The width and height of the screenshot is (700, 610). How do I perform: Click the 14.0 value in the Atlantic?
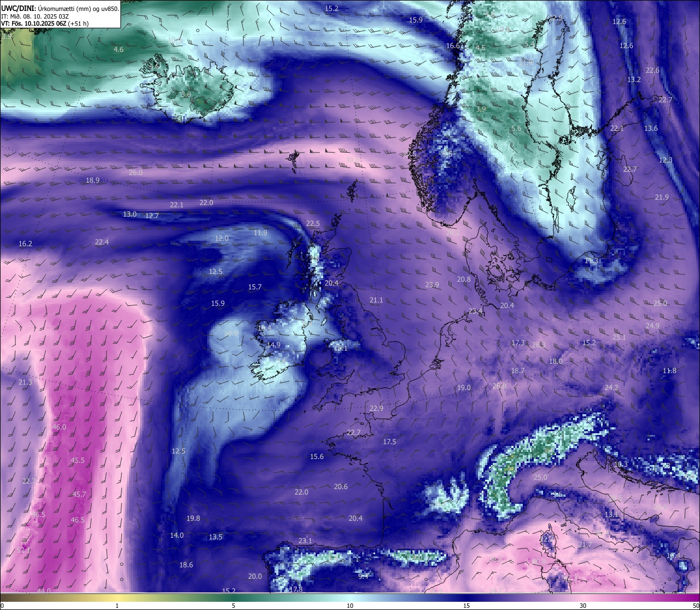(177, 535)
